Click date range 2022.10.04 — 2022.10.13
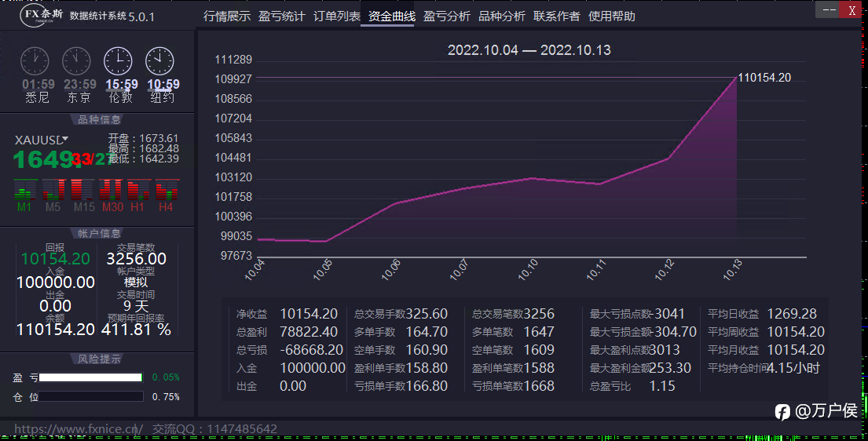The image size is (868, 441). click(529, 49)
